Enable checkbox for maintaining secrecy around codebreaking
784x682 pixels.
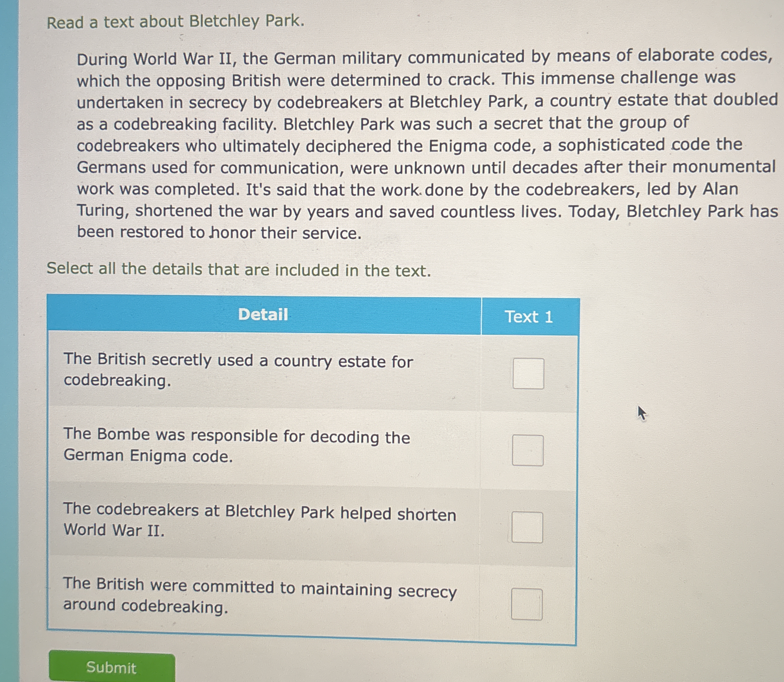[527, 604]
